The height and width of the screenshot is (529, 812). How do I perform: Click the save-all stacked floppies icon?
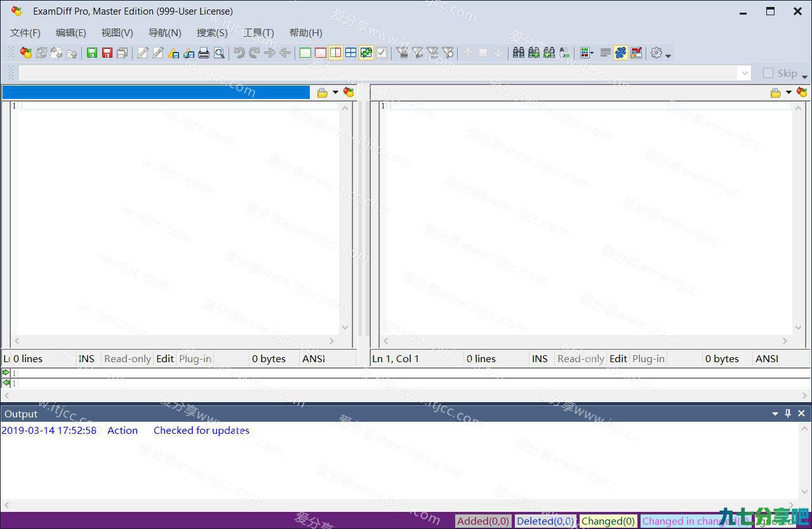(x=123, y=53)
